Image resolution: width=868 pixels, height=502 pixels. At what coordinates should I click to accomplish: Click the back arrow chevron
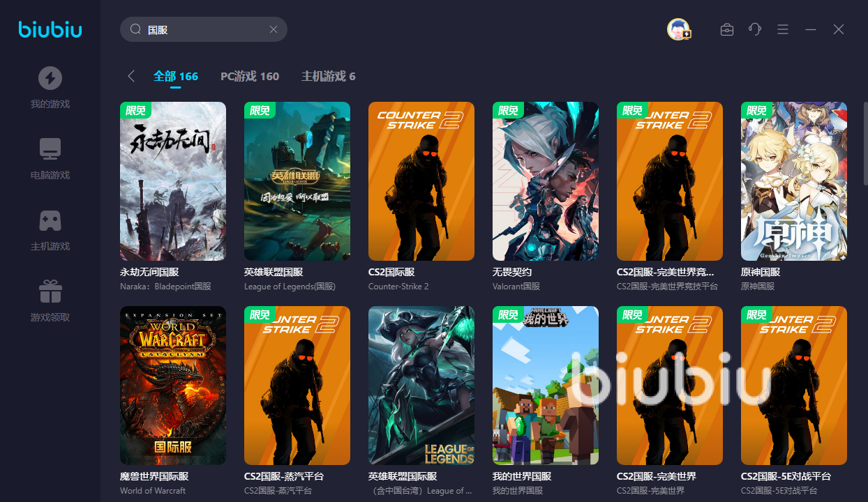click(x=131, y=76)
